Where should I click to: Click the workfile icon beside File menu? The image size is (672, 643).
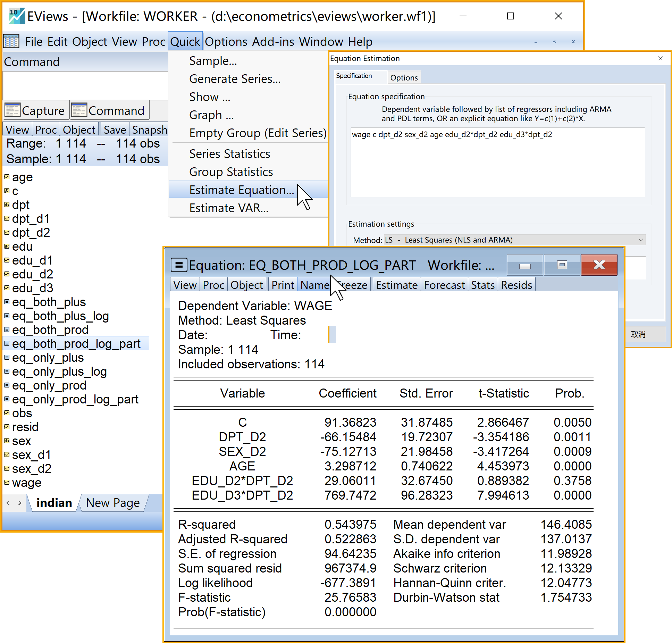(x=11, y=42)
